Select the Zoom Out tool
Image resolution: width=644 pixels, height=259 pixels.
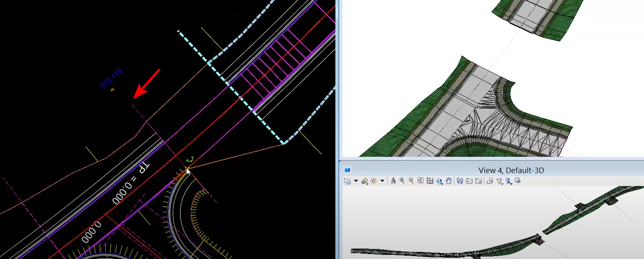click(x=411, y=181)
